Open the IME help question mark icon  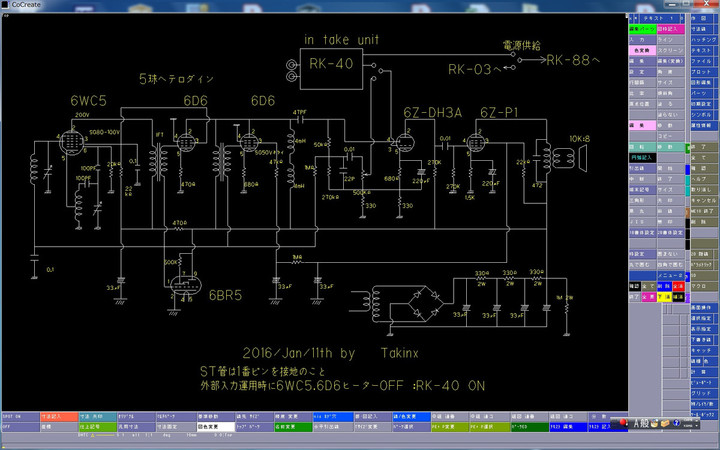(x=677, y=424)
